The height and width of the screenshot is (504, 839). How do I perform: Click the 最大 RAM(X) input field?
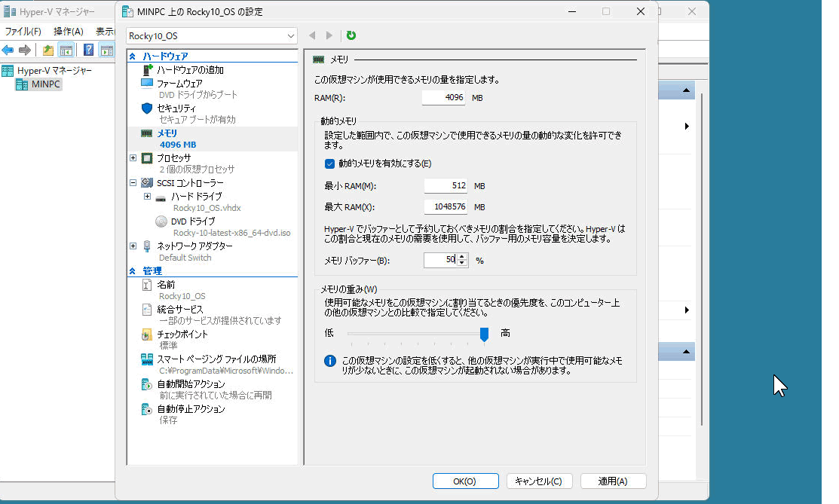coord(446,206)
